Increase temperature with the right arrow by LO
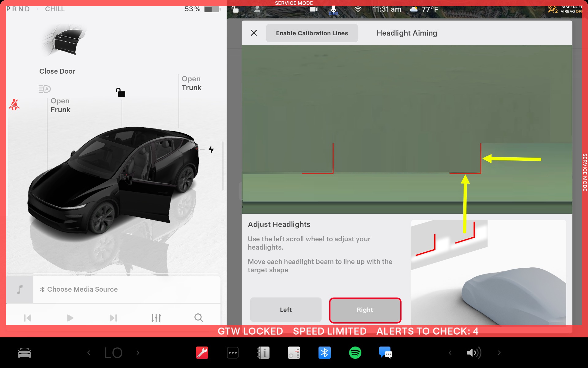Image resolution: width=588 pixels, height=368 pixels. click(138, 353)
